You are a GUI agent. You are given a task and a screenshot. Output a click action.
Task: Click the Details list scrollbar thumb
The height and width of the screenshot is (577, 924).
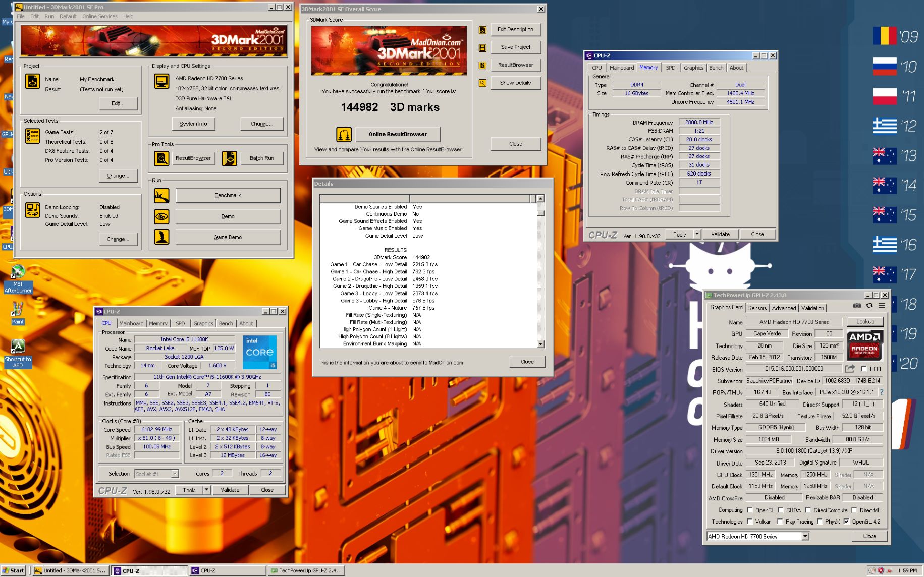(x=540, y=213)
